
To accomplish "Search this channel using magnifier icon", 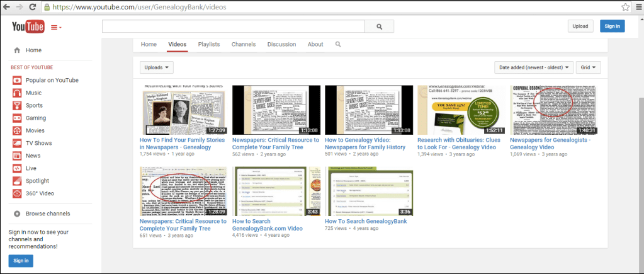I will tap(338, 44).
